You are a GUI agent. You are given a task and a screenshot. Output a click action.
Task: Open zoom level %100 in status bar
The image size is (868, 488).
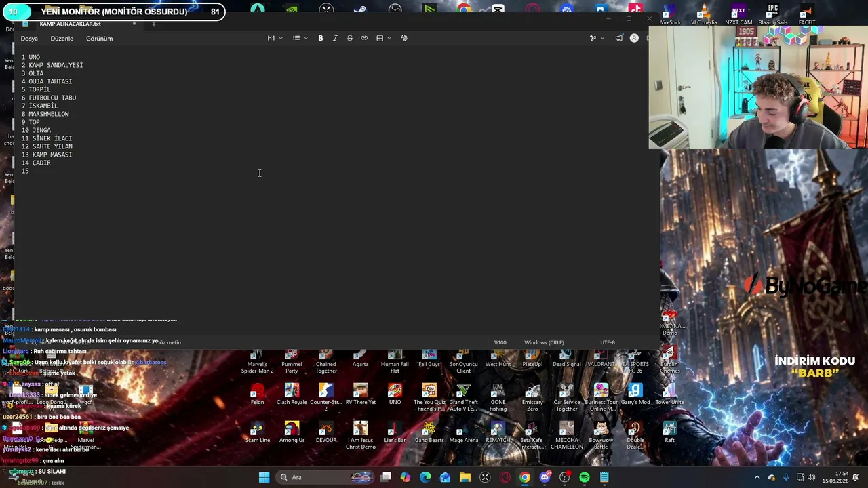click(500, 342)
